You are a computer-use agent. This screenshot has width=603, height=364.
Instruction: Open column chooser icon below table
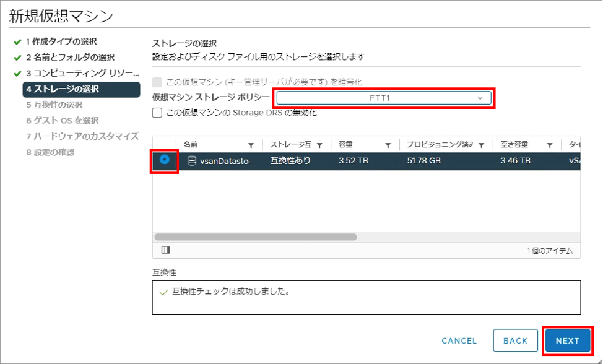166,250
